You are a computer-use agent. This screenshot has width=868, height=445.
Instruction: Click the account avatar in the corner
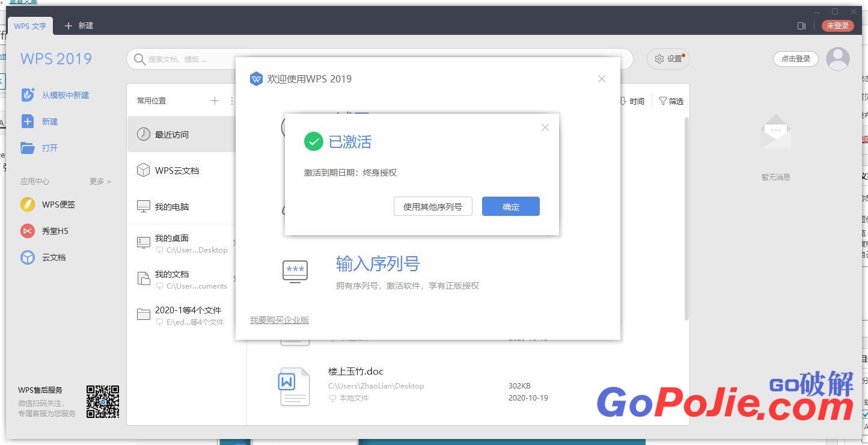837,58
